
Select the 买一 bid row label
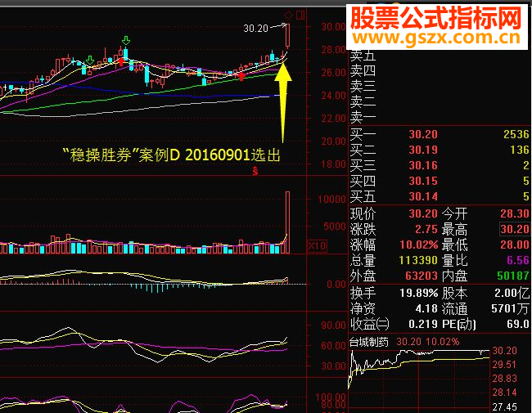tap(363, 135)
